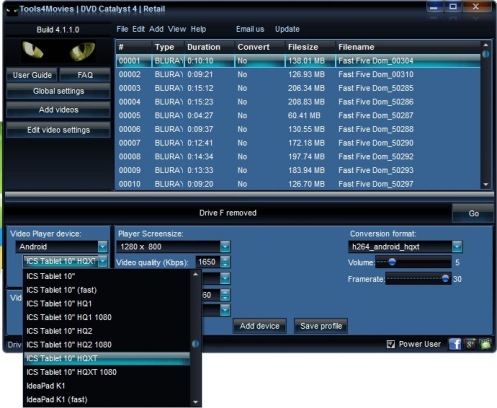The height and width of the screenshot is (408, 497).
Task: Select row 00008 Fast Five Dom_50292
Action: (x=298, y=156)
